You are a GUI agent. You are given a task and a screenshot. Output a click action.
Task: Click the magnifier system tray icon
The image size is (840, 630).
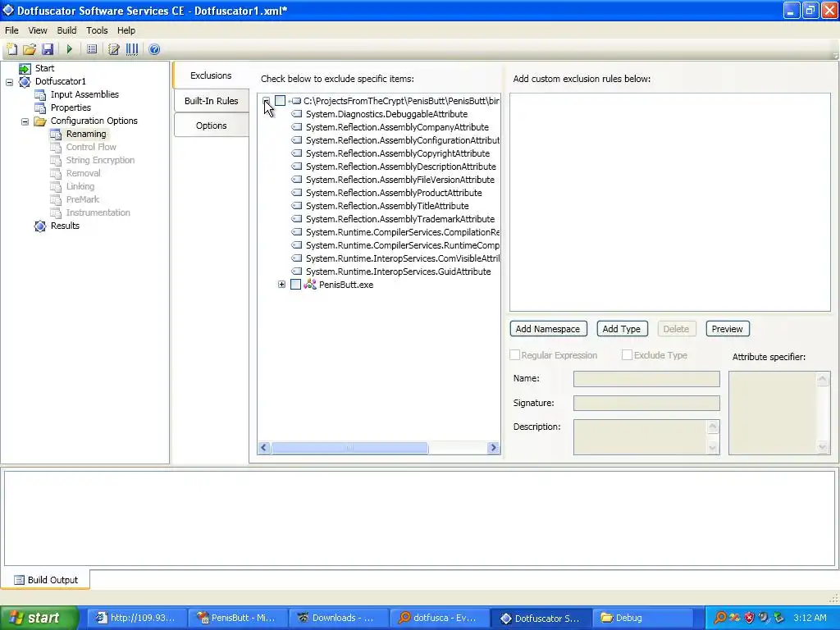[720, 618]
